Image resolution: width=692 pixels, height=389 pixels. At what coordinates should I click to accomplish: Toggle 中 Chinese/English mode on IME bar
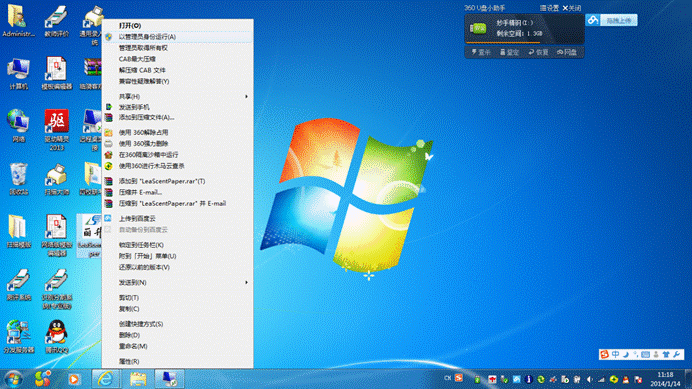(615, 354)
